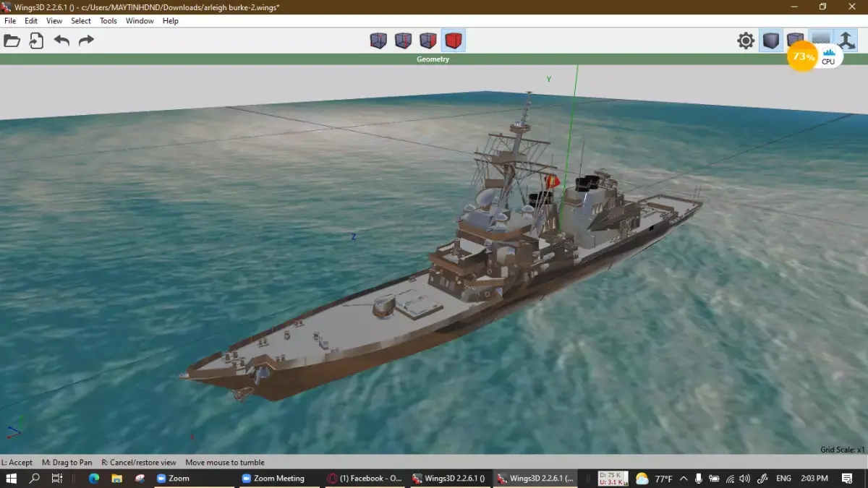The width and height of the screenshot is (868, 488).
Task: Switch to Facebook Opera taskbar window
Action: click(x=365, y=478)
